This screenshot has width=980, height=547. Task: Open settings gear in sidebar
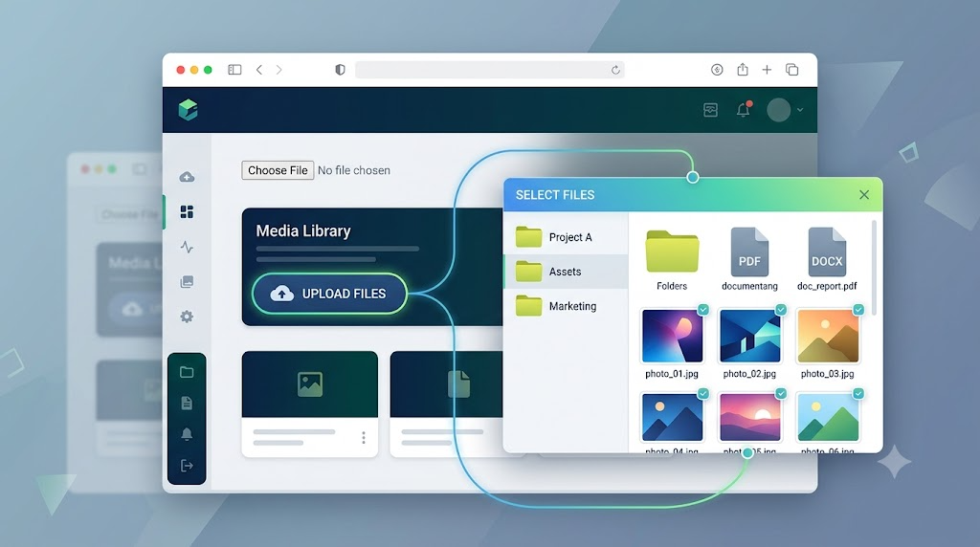187,317
